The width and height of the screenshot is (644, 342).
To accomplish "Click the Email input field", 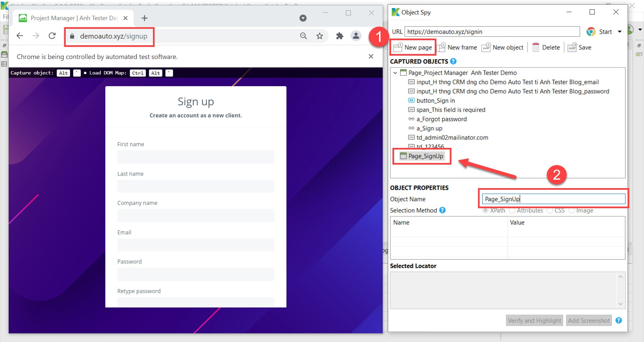I will [196, 245].
